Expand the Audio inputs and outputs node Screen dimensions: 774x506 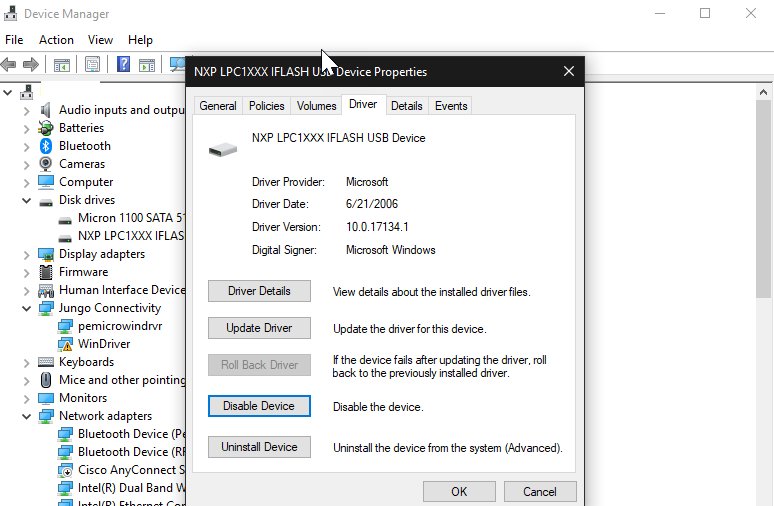[27, 111]
